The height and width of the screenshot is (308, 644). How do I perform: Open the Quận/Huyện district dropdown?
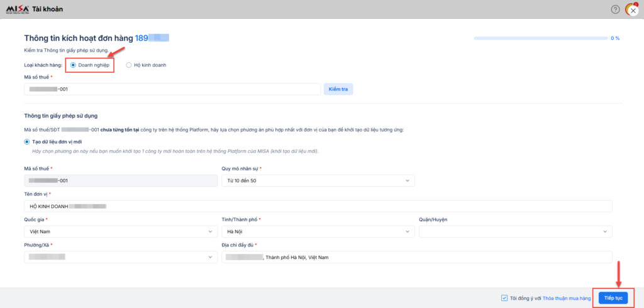[x=515, y=231]
